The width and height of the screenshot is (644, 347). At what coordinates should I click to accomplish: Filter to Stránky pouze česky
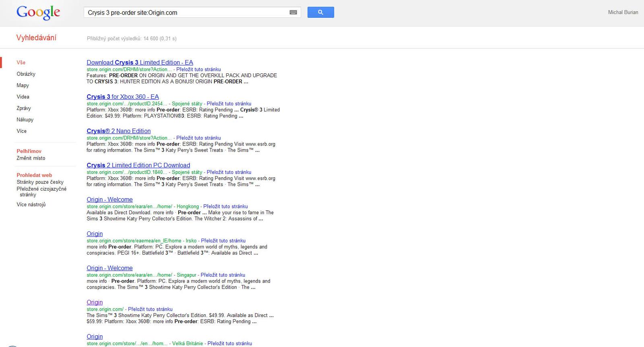40,182
